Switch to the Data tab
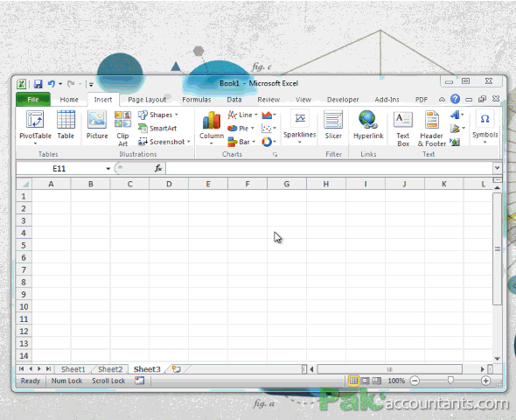The image size is (516, 420). [234, 100]
